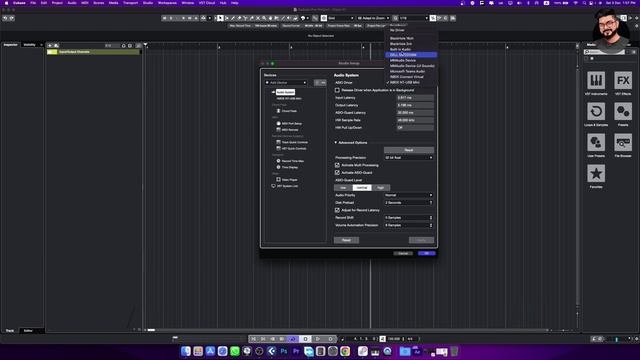Open Photoshop from the Dock

[284, 351]
